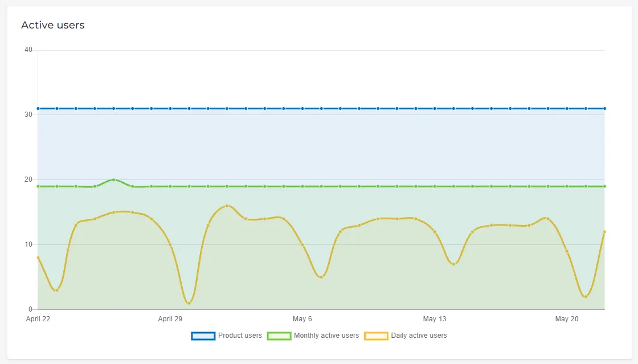Click the 'April 22' x-axis label
Viewport: 638px width, 364px height.
38,319
